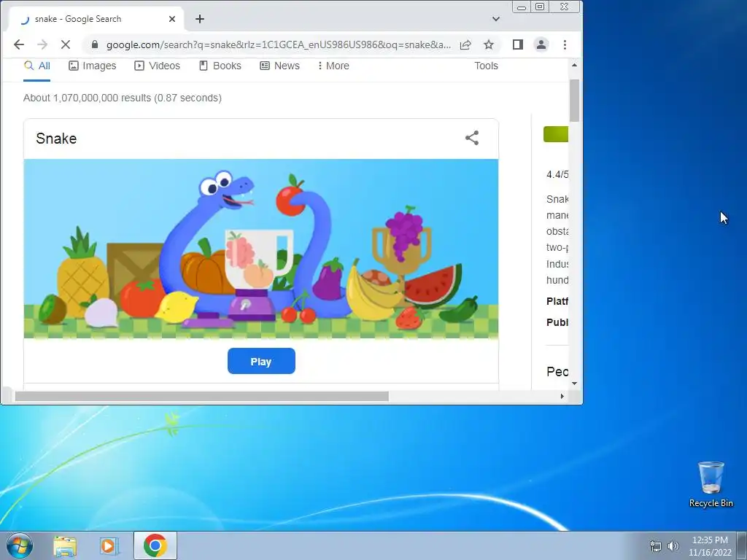Launch Windows Media Player from taskbar
The width and height of the screenshot is (747, 560).
[109, 545]
